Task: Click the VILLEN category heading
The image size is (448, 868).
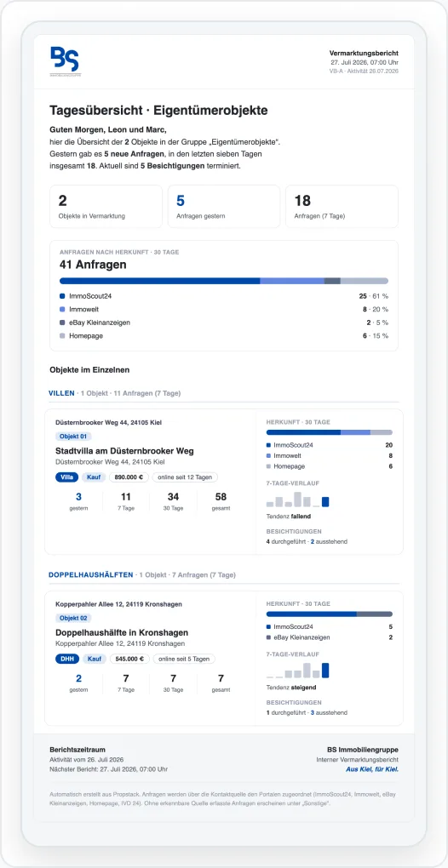Action: tap(61, 394)
